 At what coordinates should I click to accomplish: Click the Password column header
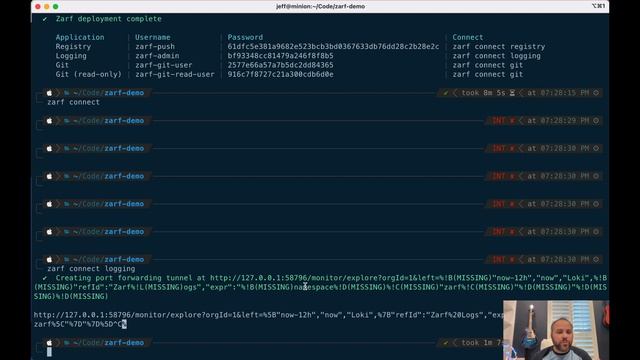point(245,37)
